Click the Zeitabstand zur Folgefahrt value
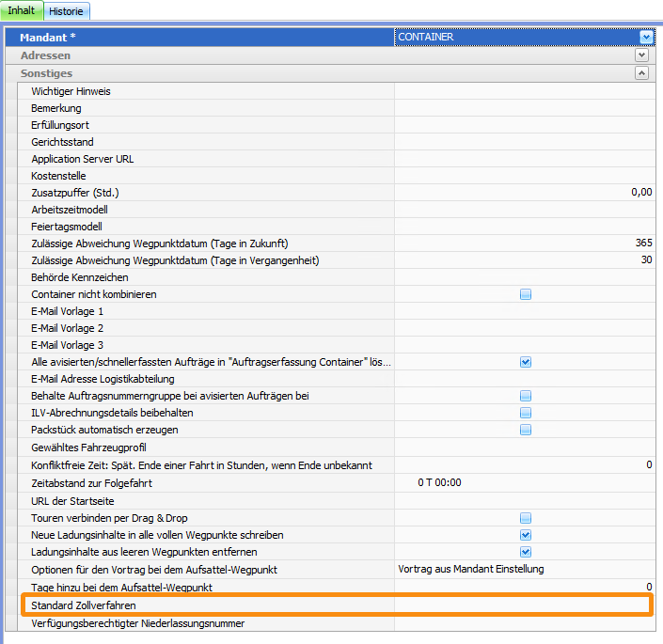 point(523,483)
